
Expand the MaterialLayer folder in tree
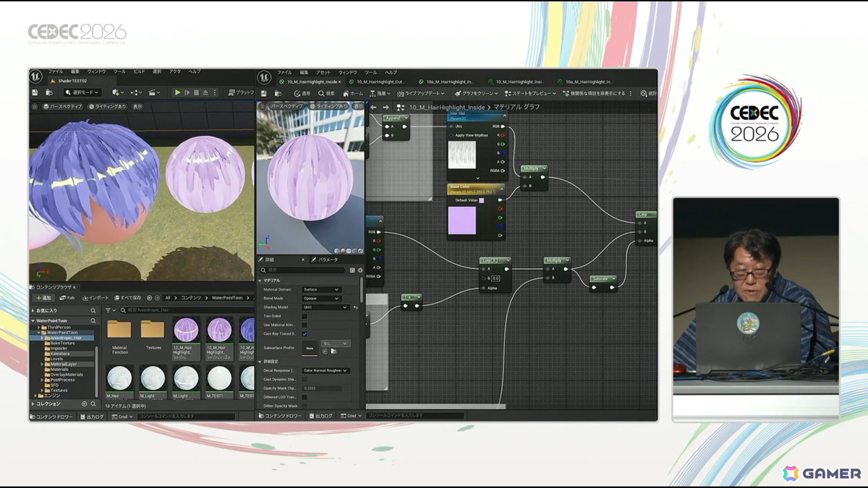(x=42, y=364)
